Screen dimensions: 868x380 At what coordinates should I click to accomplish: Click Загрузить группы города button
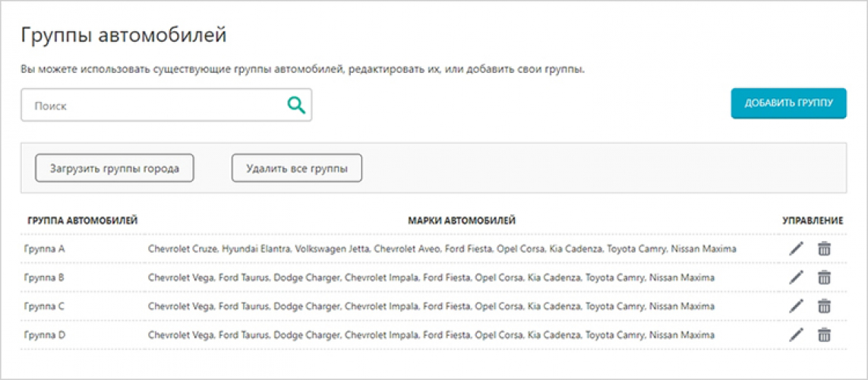115,169
